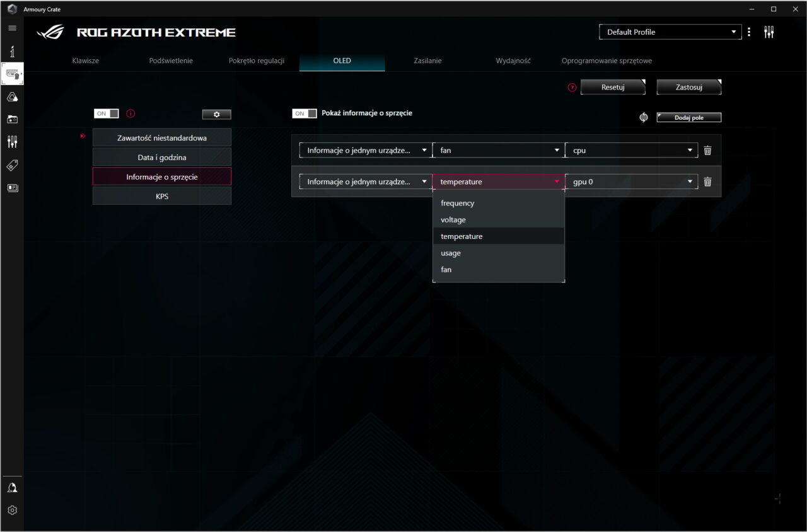Select the keyboard device icon in sidebar

point(13,74)
